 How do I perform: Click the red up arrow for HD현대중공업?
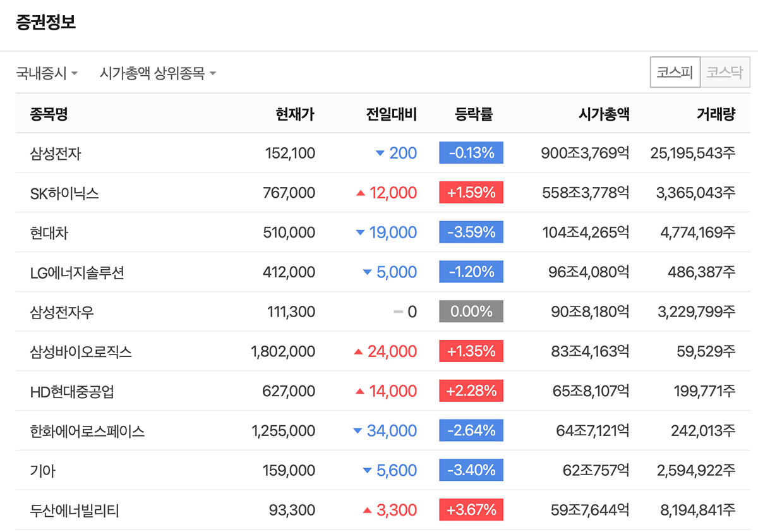tap(360, 392)
